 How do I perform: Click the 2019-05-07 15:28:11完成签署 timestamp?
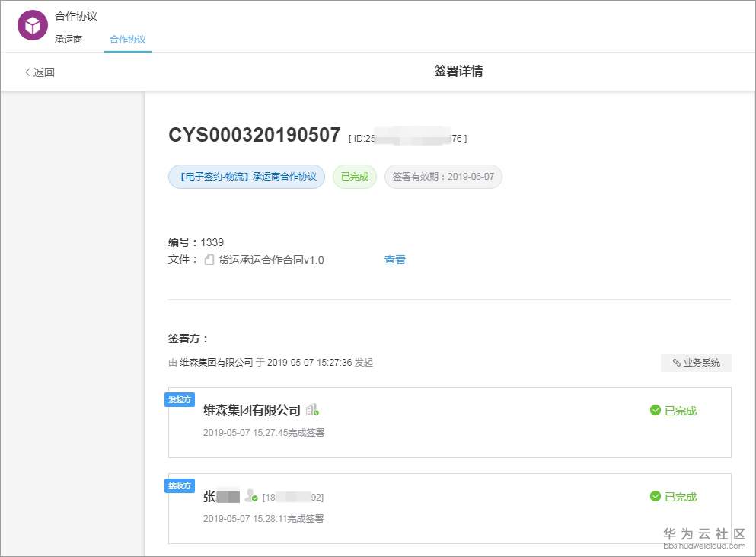coord(263,518)
